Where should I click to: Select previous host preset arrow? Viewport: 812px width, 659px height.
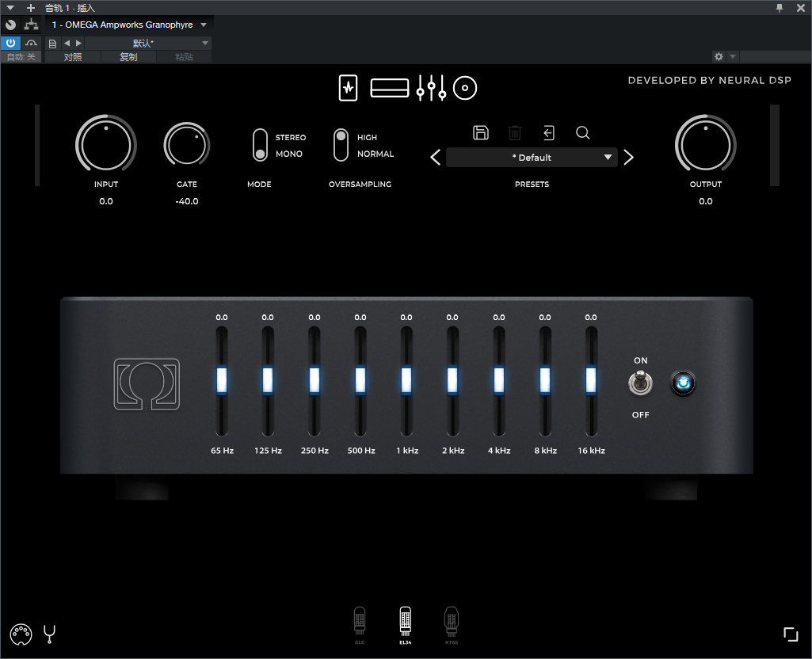pyautogui.click(x=67, y=43)
